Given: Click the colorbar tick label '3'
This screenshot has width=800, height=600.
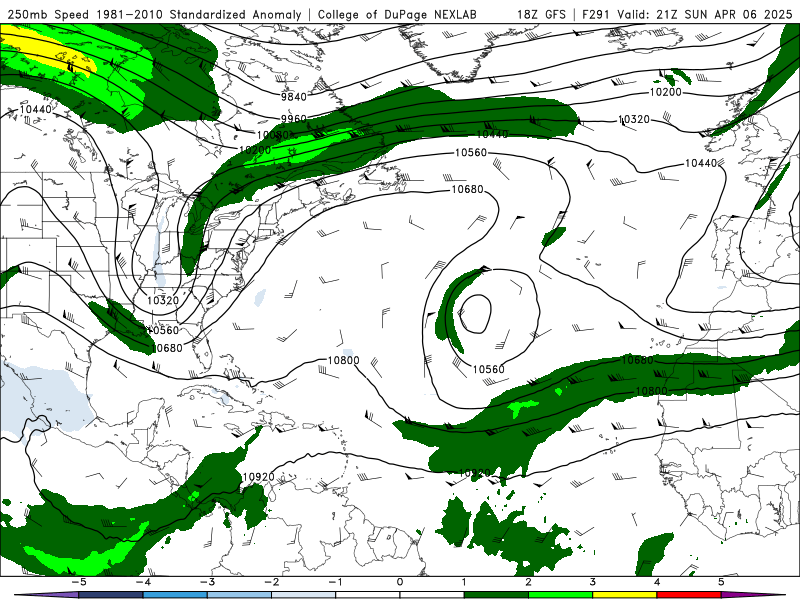Looking at the screenshot, I should coord(592,582).
